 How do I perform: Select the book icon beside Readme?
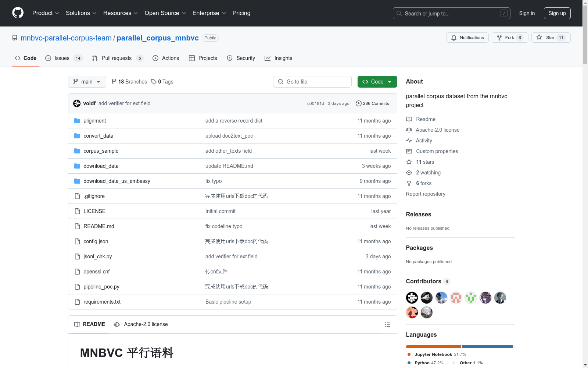(409, 119)
